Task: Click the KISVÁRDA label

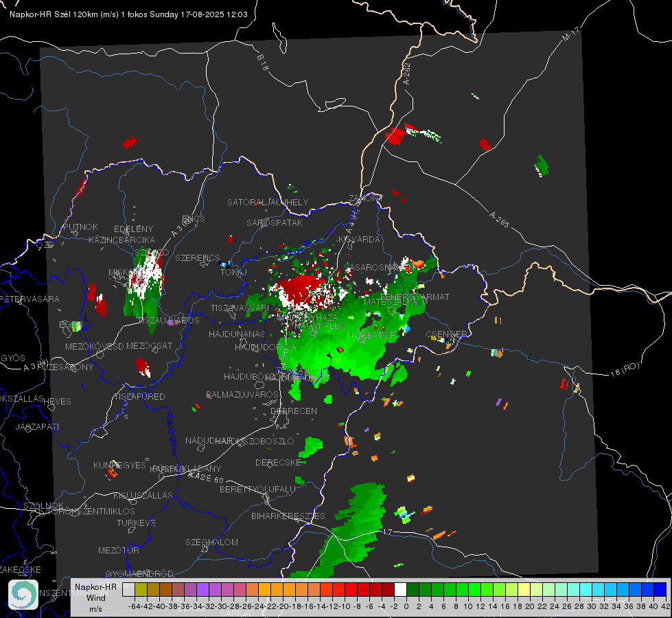Action: 359,239
